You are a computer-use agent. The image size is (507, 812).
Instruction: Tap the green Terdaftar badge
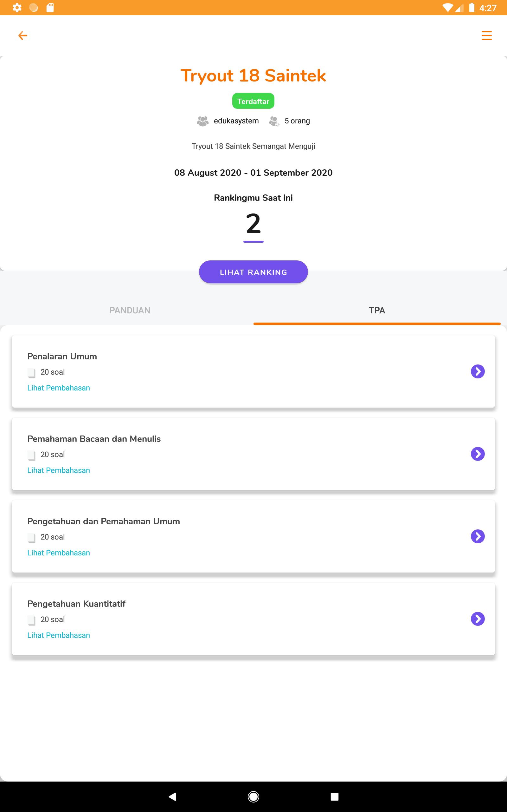coord(253,101)
